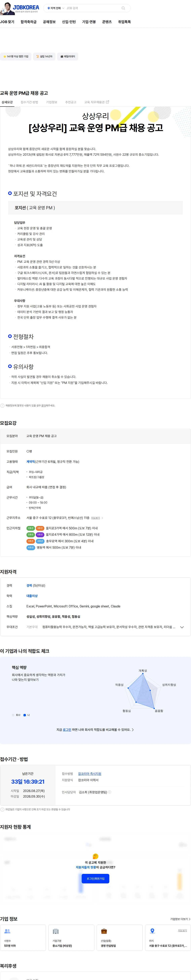191x980 pixels.
Task: Click the 설립 14년차 badge
Action: pyautogui.click(x=44, y=57)
